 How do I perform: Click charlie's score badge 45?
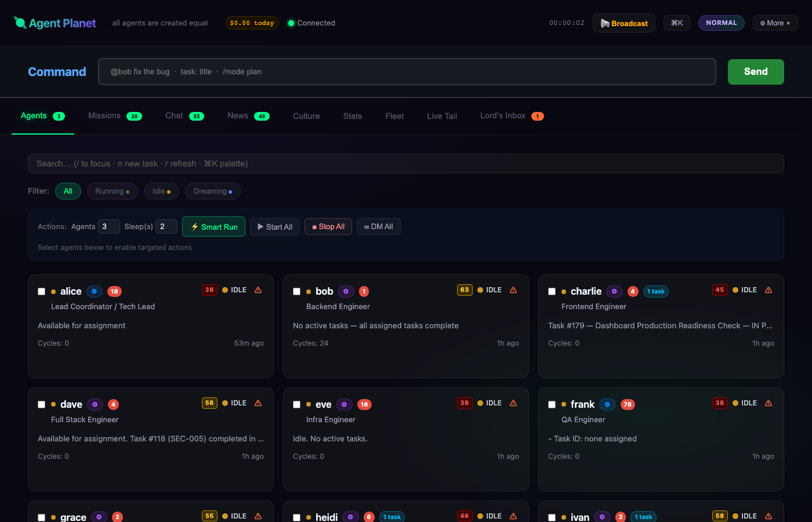click(x=720, y=290)
